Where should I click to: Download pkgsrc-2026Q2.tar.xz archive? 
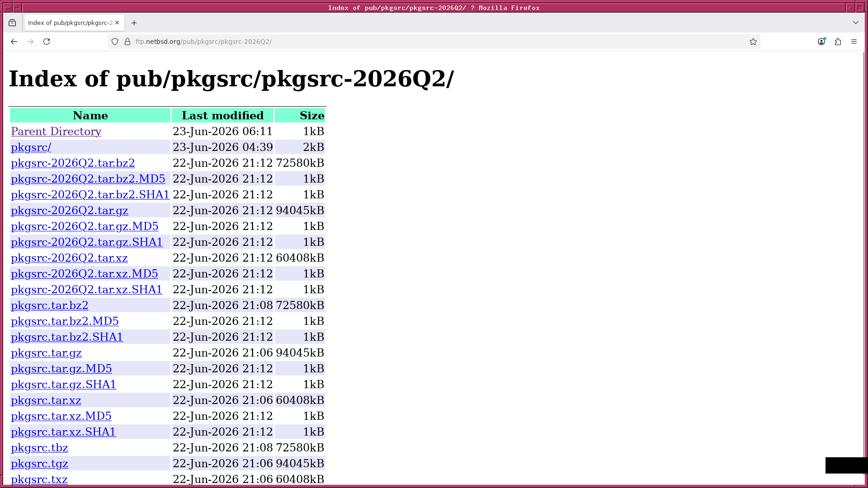pos(69,258)
